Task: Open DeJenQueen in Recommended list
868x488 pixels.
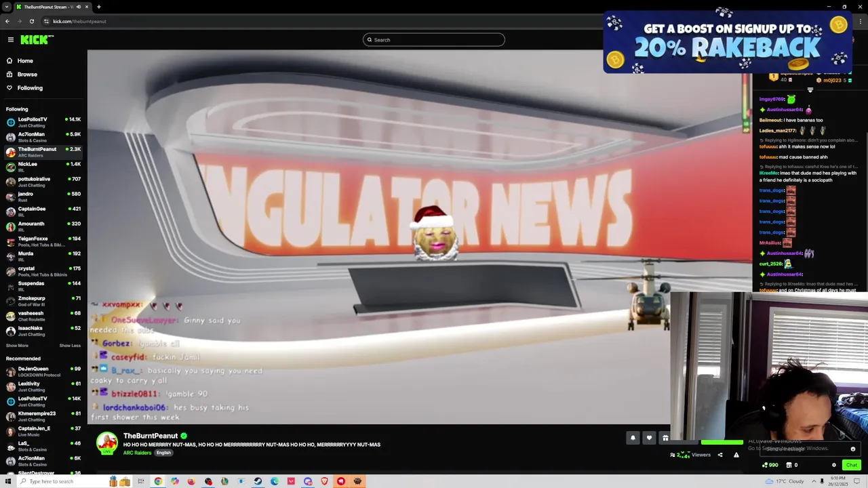Action: pyautogui.click(x=43, y=371)
